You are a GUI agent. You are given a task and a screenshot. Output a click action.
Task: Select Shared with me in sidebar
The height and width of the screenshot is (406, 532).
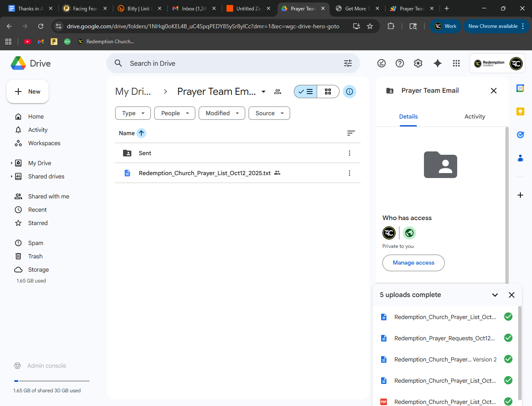[49, 196]
